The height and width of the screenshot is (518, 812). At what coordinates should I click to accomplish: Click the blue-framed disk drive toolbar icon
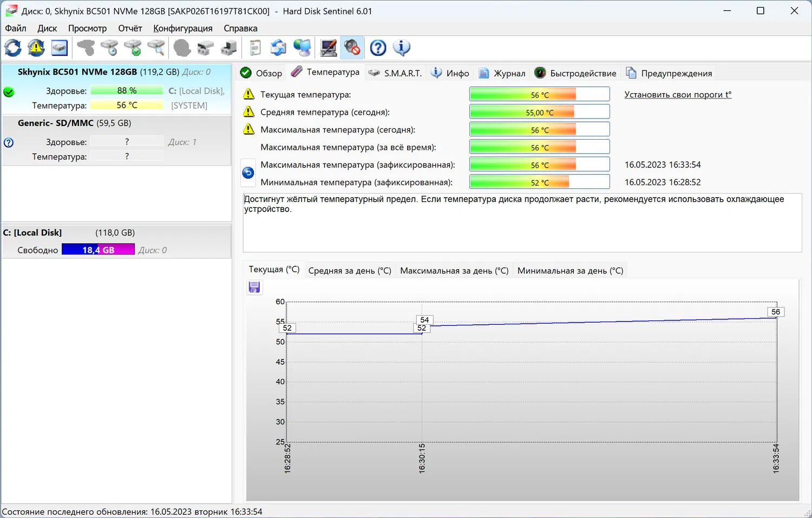tap(60, 48)
